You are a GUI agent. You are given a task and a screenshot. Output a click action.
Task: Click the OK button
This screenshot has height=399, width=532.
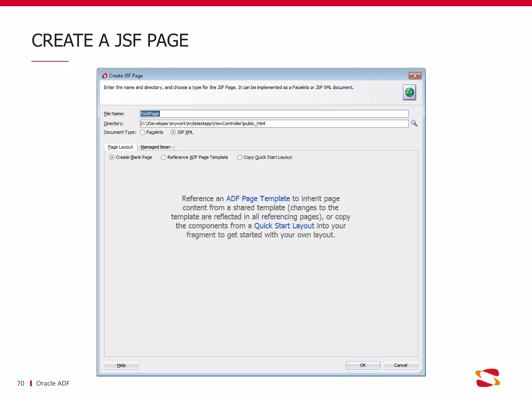point(363,365)
